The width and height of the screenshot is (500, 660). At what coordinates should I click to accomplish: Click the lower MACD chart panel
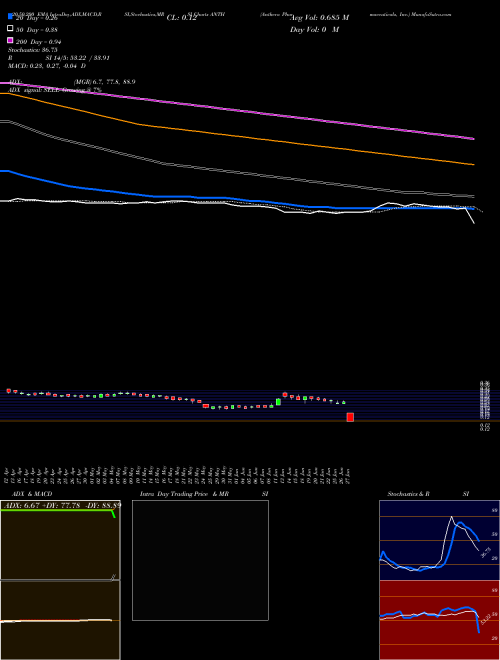[60, 620]
